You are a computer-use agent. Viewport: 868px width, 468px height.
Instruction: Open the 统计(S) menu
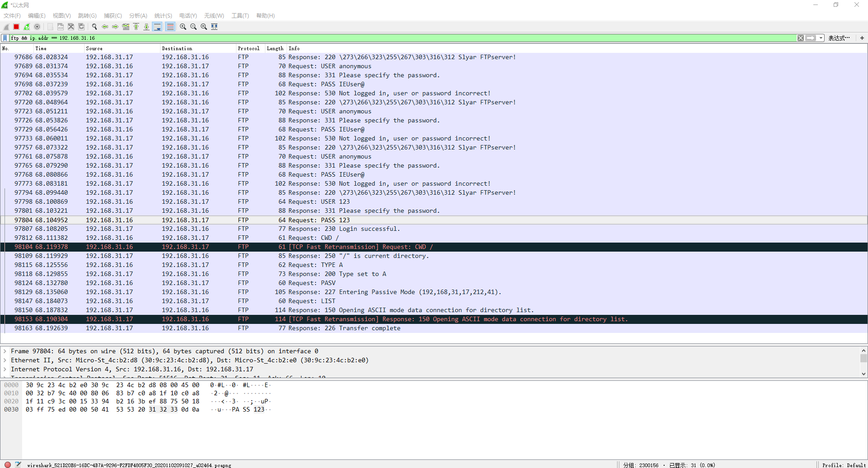point(163,16)
